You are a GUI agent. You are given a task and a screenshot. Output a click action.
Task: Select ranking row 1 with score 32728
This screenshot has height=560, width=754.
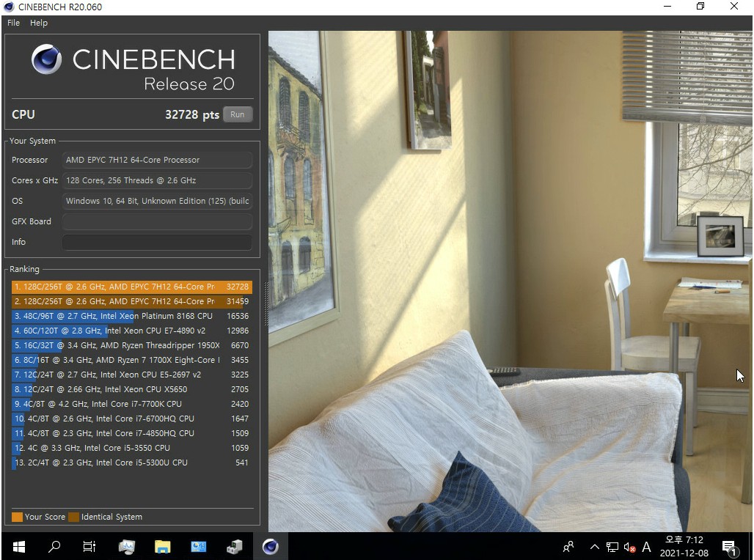click(132, 287)
